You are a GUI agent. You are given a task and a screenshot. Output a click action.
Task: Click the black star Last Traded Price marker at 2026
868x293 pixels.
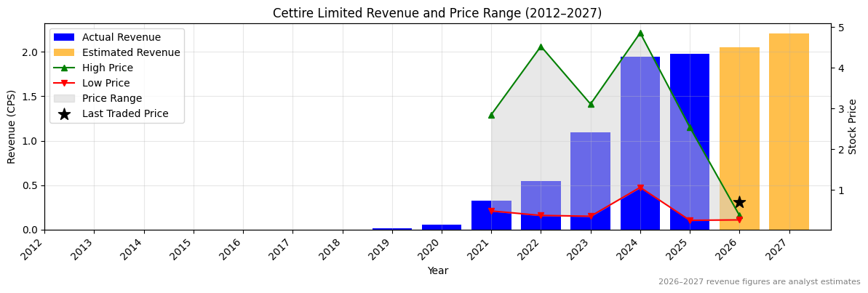click(739, 202)
